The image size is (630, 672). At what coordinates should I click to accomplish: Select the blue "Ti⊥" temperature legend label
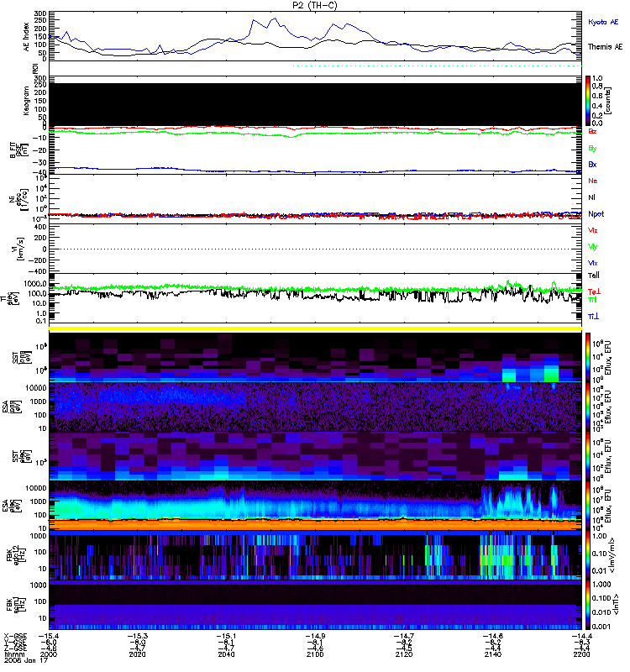coord(593,317)
